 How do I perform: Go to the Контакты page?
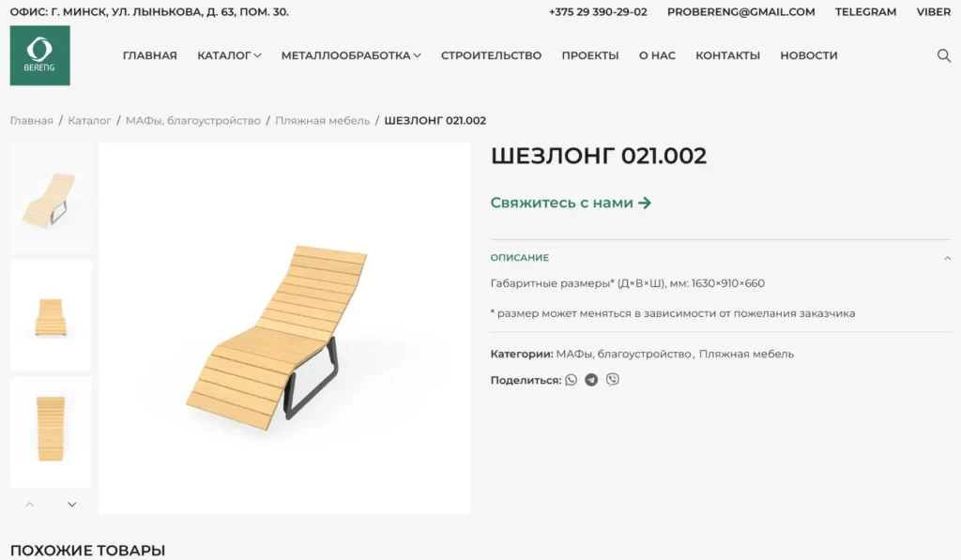click(x=727, y=55)
